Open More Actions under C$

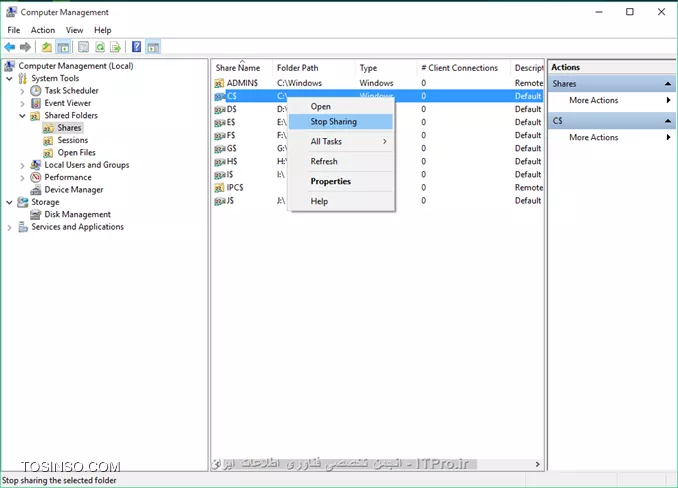tap(611, 137)
